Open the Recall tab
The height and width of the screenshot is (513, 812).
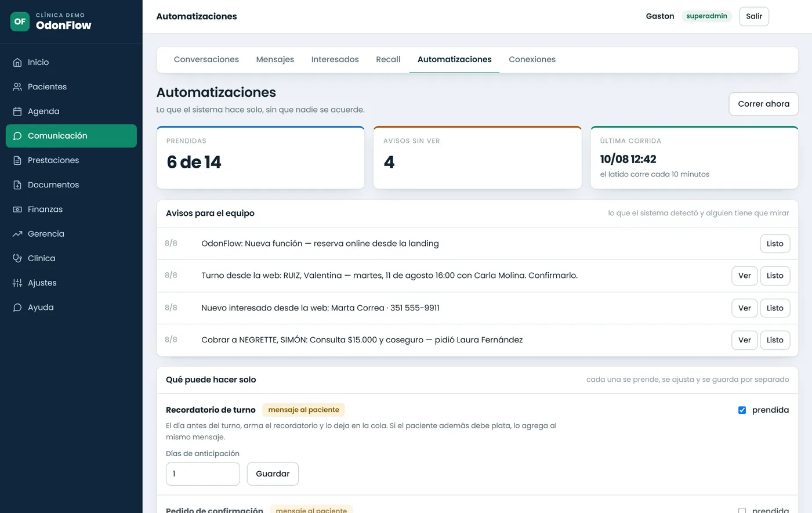388,59
